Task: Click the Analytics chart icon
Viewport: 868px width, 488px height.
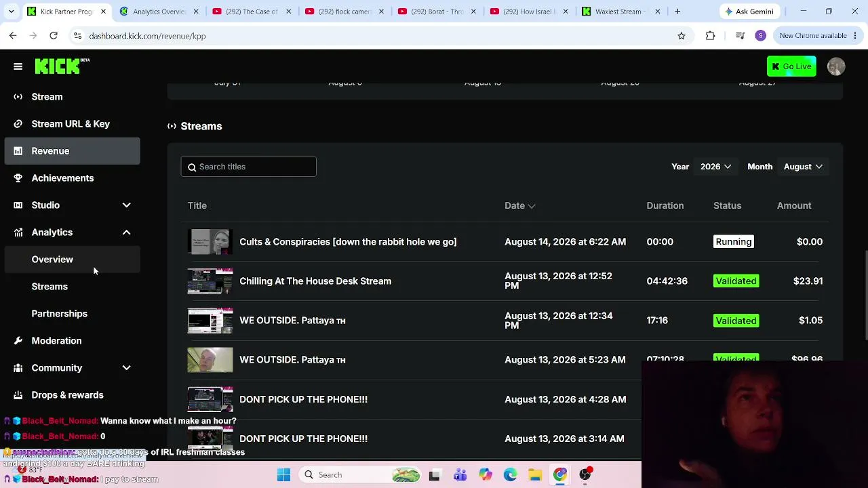Action: 18,232
